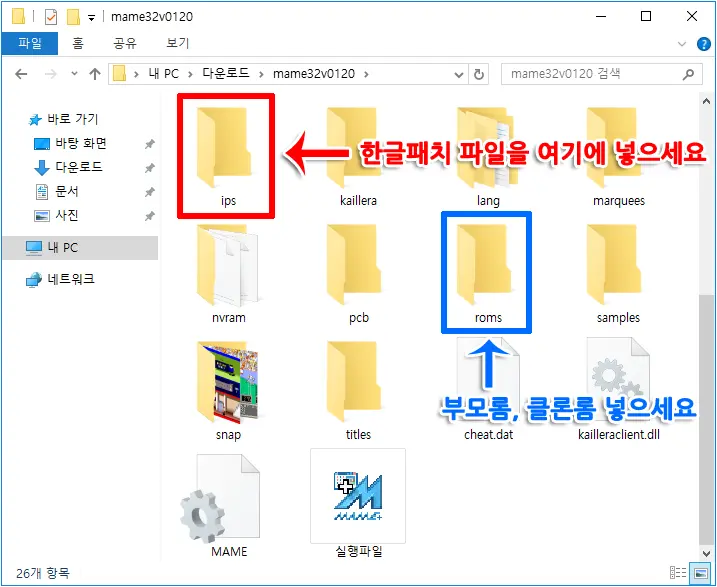
Task: Select 내 PC in navigation pane
Action: (x=80, y=247)
